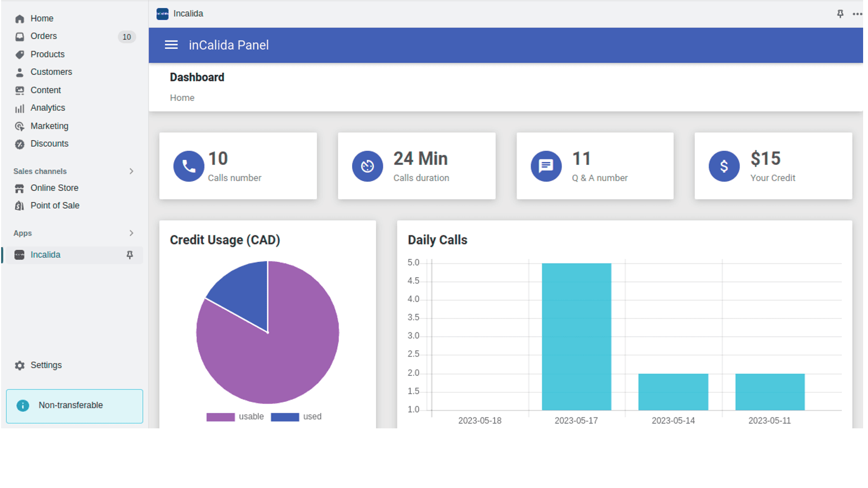868x488 pixels.
Task: Select Online Store in the sidebar
Action: point(54,188)
